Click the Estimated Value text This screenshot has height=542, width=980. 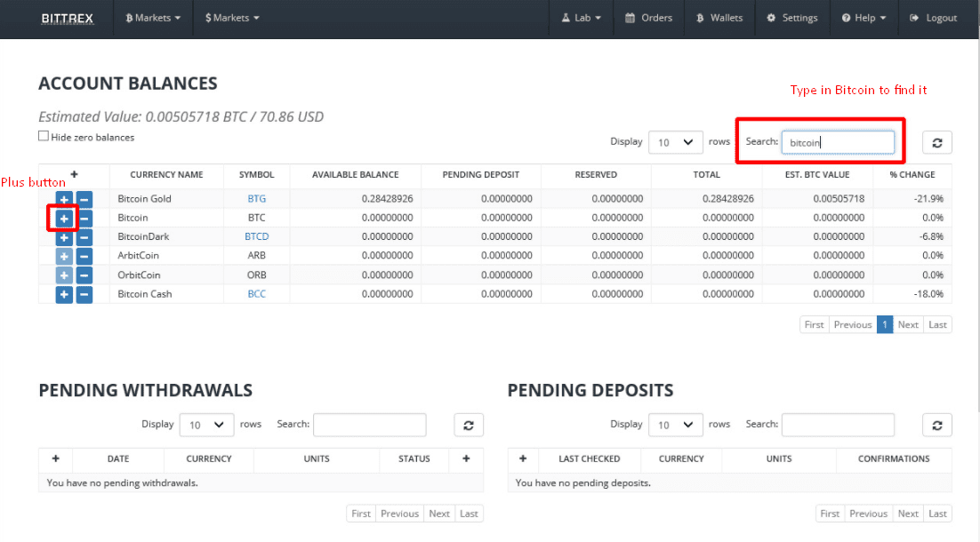coord(181,116)
